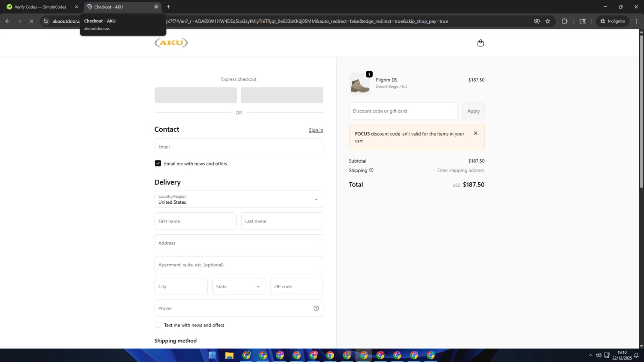Image resolution: width=644 pixels, height=362 pixels.
Task: Open the Incógnito profile button
Action: [613, 21]
